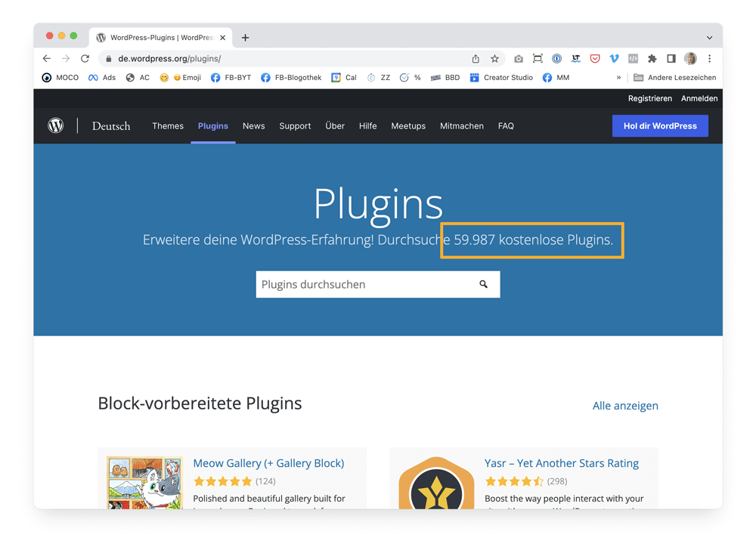Open the Über menu item
This screenshot has width=756, height=553.
coord(335,125)
